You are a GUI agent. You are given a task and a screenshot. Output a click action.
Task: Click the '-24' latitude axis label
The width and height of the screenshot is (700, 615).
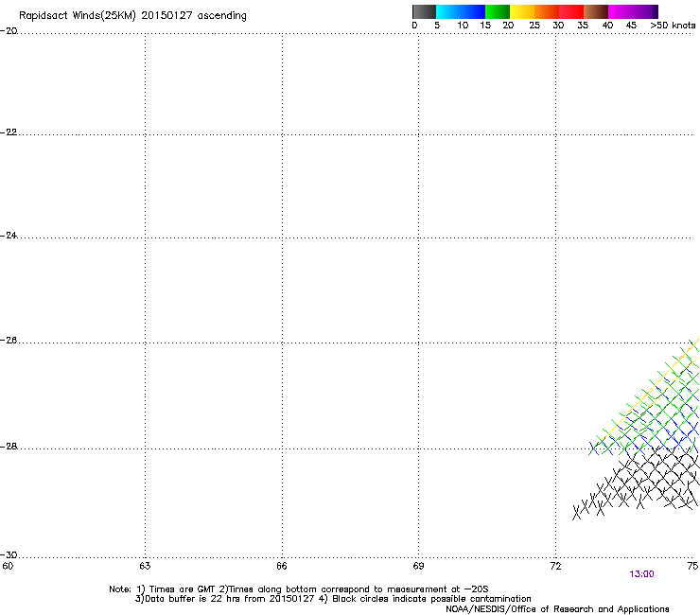(9, 235)
